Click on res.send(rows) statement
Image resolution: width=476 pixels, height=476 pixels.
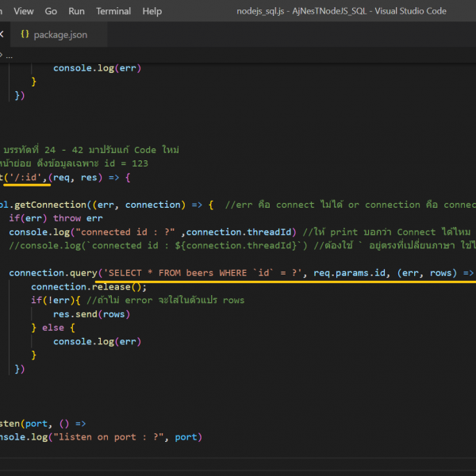[91, 313]
